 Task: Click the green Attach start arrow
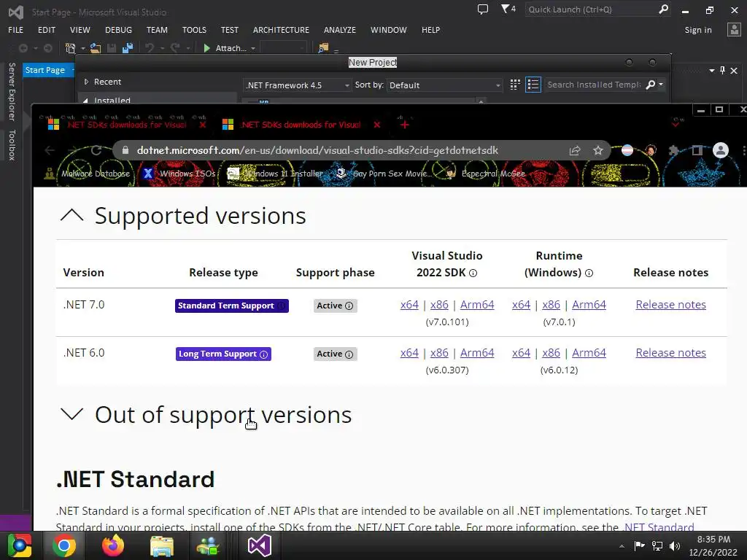point(206,48)
